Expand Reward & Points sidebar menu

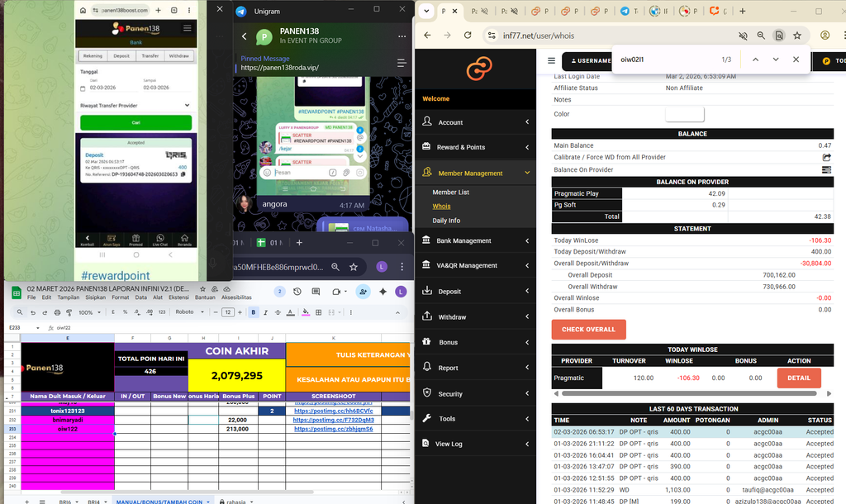(x=475, y=147)
